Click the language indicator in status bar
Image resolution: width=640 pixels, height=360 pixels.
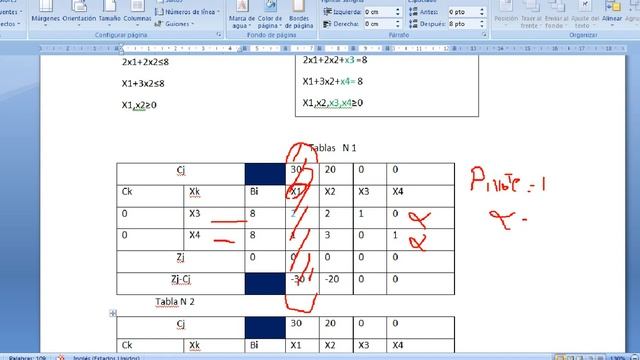106,358
